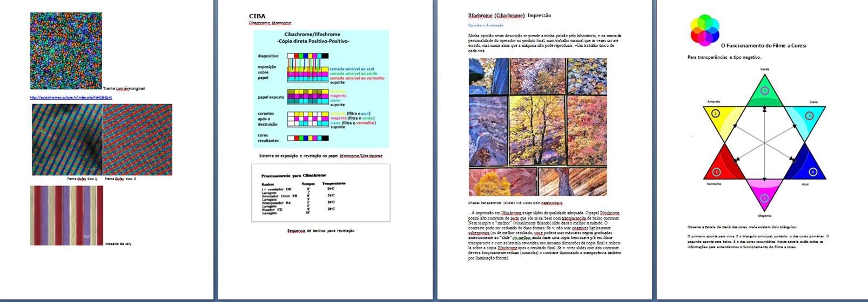Select the Cibachrome/Ilfochrome cyan diagram
The image size is (868, 302).
(321, 89)
